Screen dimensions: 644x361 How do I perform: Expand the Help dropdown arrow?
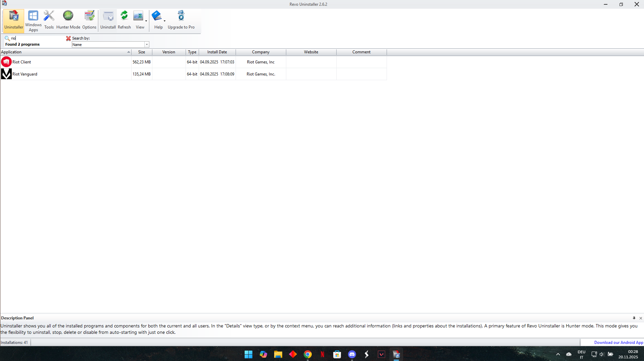click(x=164, y=21)
